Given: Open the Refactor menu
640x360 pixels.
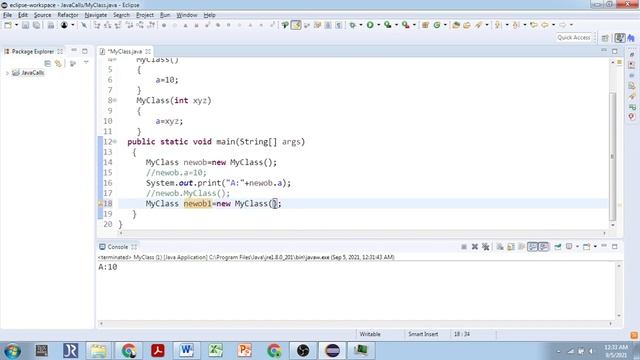Looking at the screenshot, I should 68,15.
